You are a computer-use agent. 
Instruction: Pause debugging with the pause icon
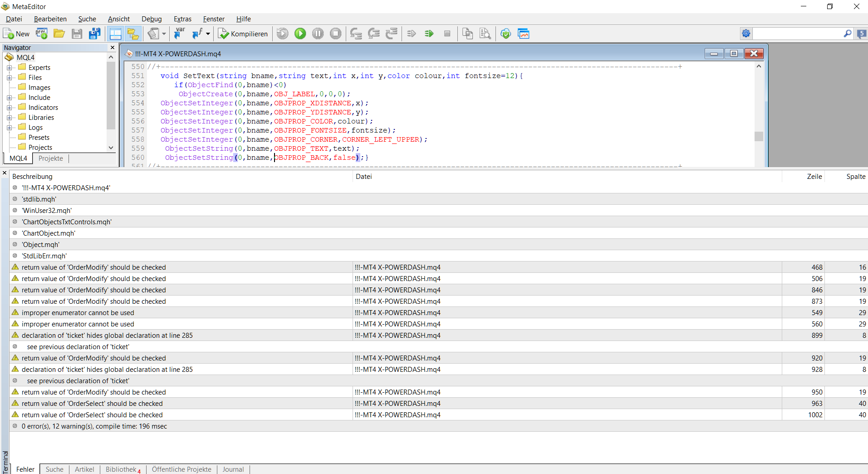[318, 34]
